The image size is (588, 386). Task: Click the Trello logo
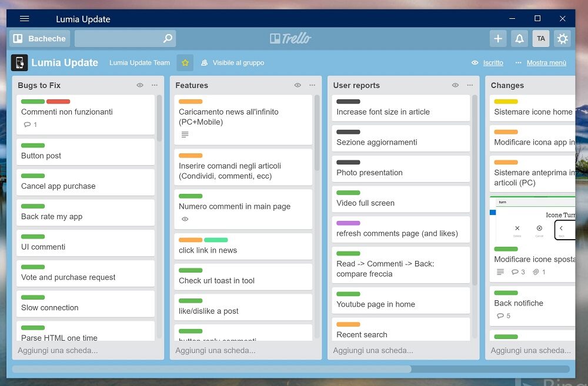click(290, 38)
